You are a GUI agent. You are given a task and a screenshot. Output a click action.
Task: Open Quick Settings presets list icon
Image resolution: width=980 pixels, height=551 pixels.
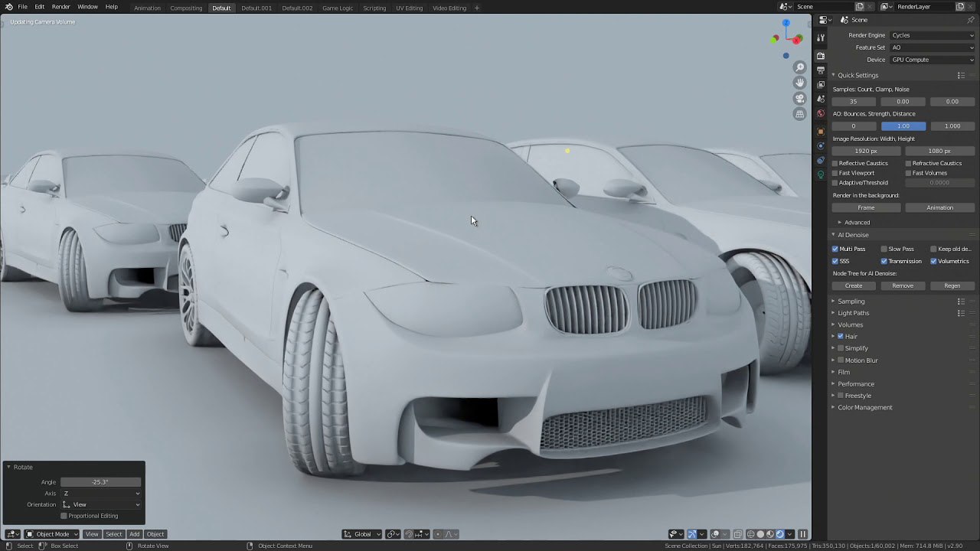click(961, 75)
